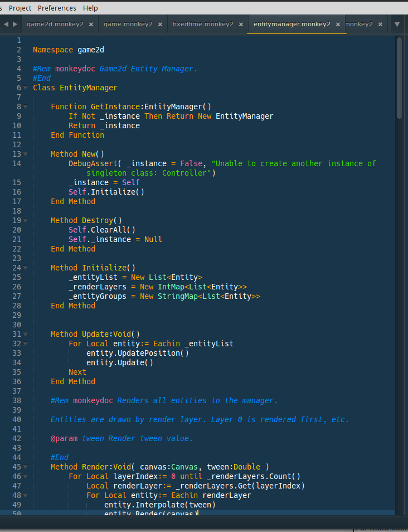Close the game.monkey2 tab
This screenshot has height=532, width=408.
(160, 25)
